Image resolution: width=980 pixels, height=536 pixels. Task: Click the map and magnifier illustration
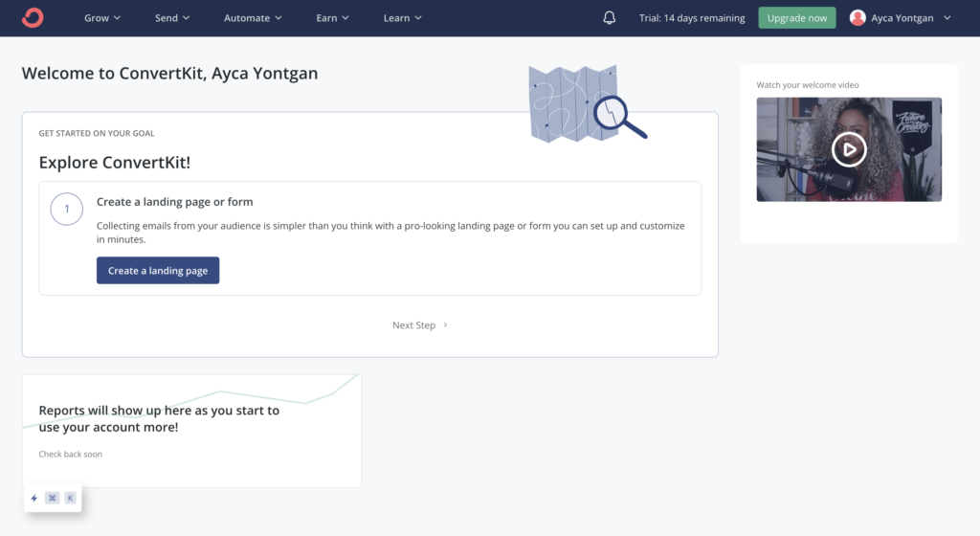coord(588,103)
